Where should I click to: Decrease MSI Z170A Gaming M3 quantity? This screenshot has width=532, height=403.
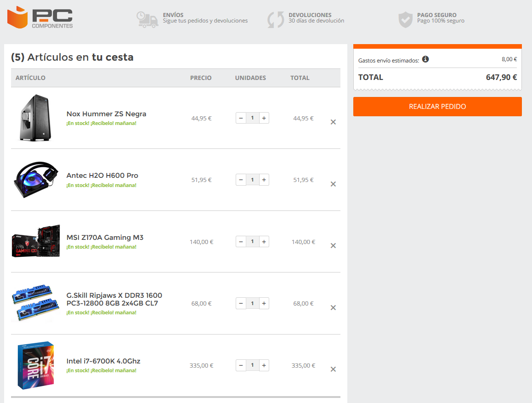coord(241,242)
